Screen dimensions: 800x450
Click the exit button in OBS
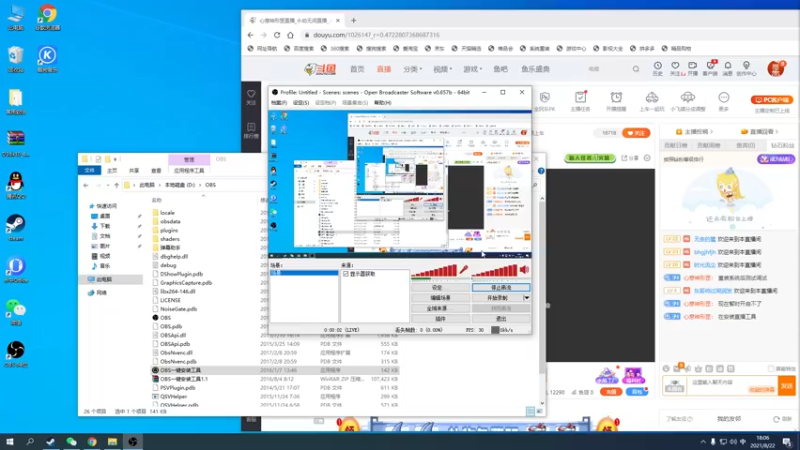[x=501, y=319]
